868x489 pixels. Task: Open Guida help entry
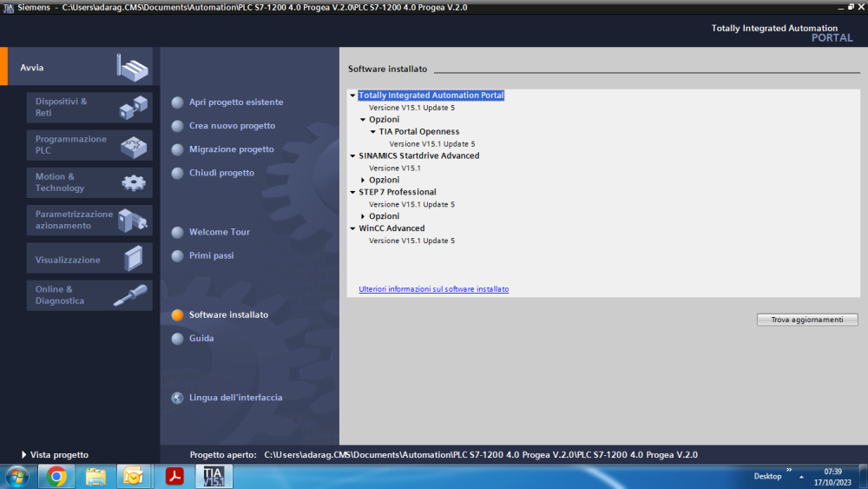coord(201,339)
